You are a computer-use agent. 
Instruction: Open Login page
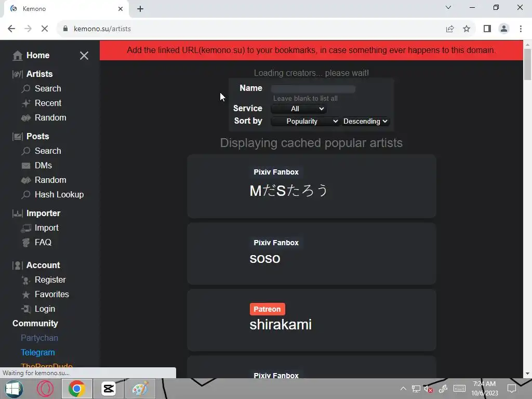(x=45, y=309)
